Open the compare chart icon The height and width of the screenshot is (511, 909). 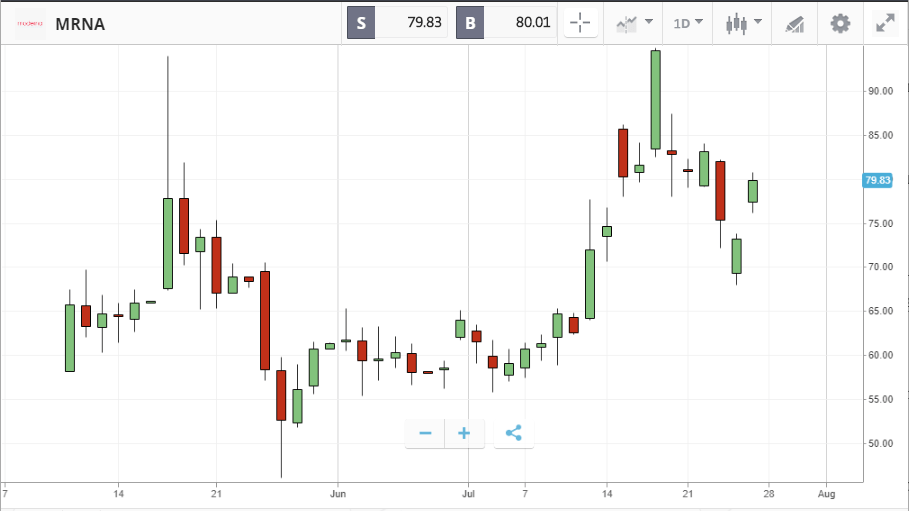[x=626, y=24]
